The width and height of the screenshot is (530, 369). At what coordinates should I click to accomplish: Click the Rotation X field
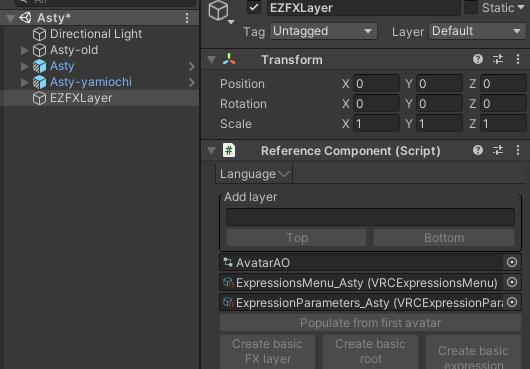coord(376,103)
